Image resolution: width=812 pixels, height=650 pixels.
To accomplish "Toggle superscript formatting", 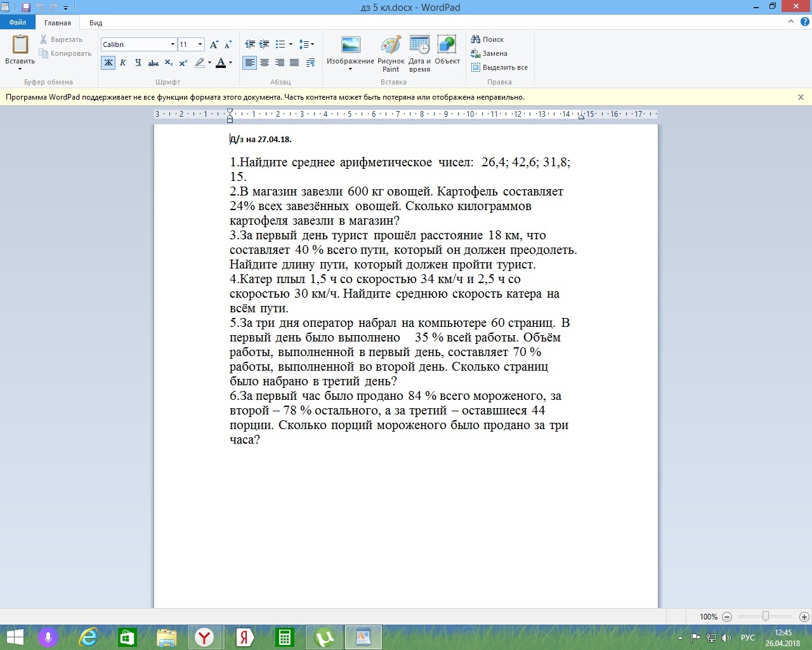I will point(183,63).
